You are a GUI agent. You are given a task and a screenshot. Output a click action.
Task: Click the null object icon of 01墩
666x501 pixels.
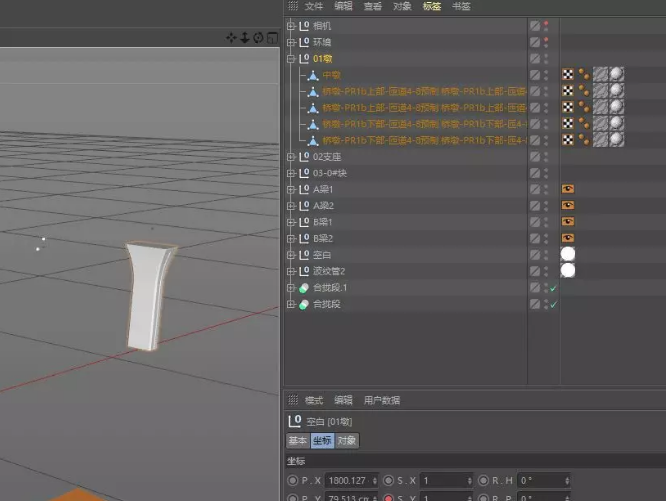(x=304, y=59)
